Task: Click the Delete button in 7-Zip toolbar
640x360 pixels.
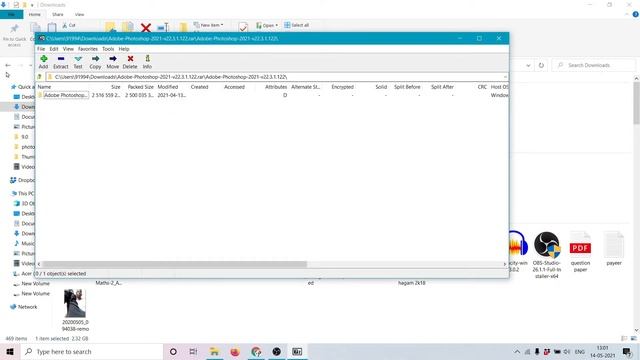Action: (x=130, y=62)
